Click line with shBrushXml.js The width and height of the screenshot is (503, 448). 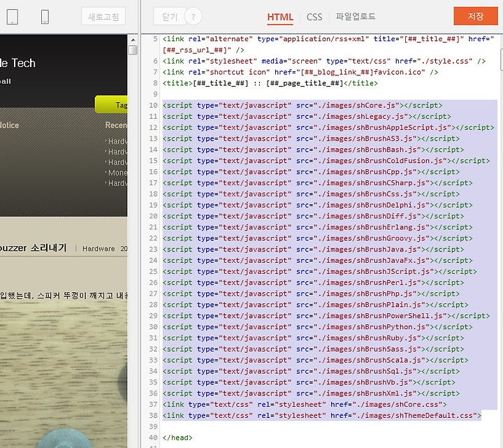tap(311, 393)
